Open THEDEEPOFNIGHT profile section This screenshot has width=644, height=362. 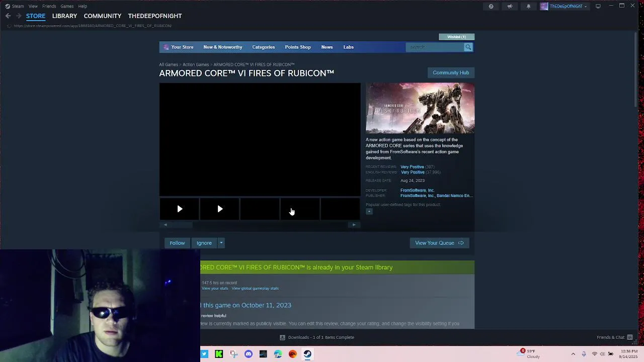(155, 16)
